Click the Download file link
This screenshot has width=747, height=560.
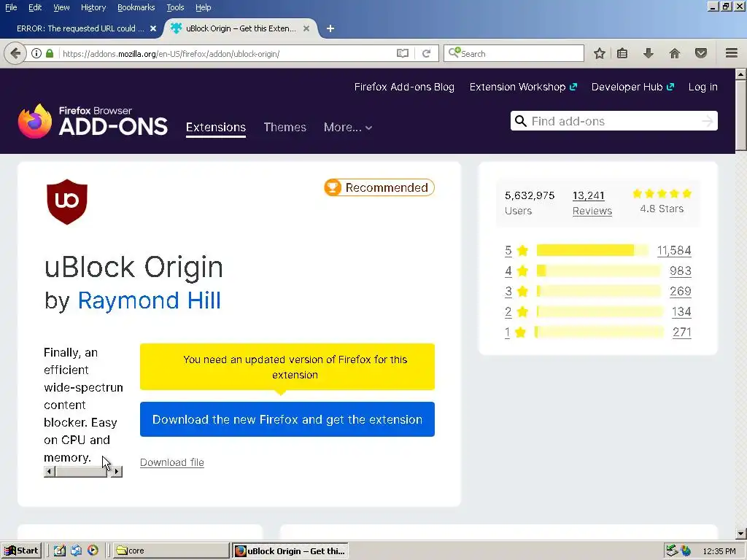[172, 462]
